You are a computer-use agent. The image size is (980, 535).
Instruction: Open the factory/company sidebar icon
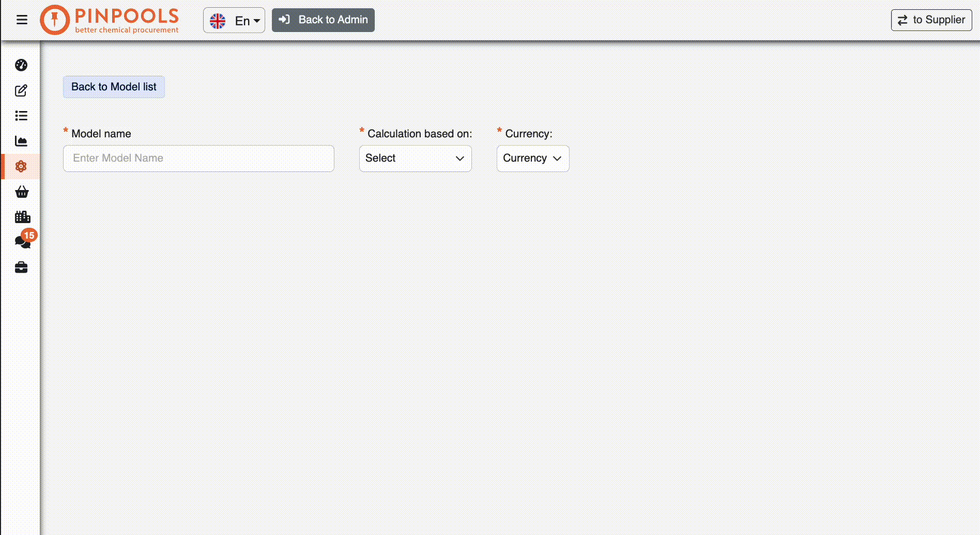pos(23,217)
